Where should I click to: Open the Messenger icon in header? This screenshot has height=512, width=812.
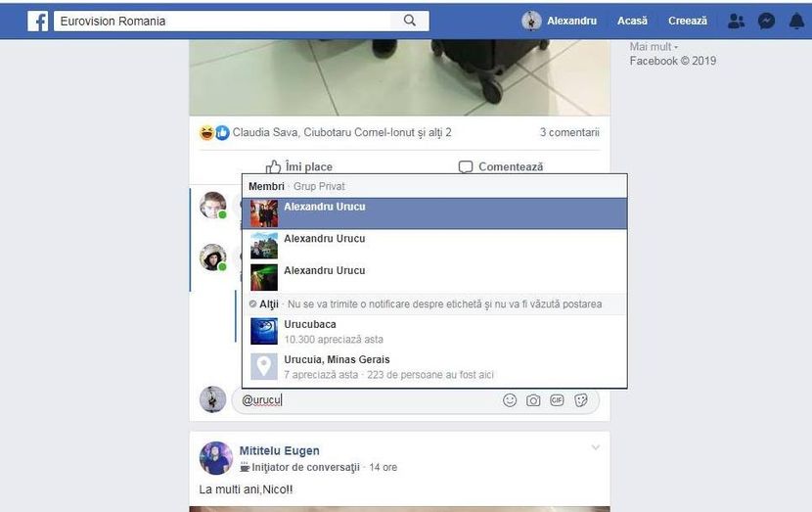(767, 21)
